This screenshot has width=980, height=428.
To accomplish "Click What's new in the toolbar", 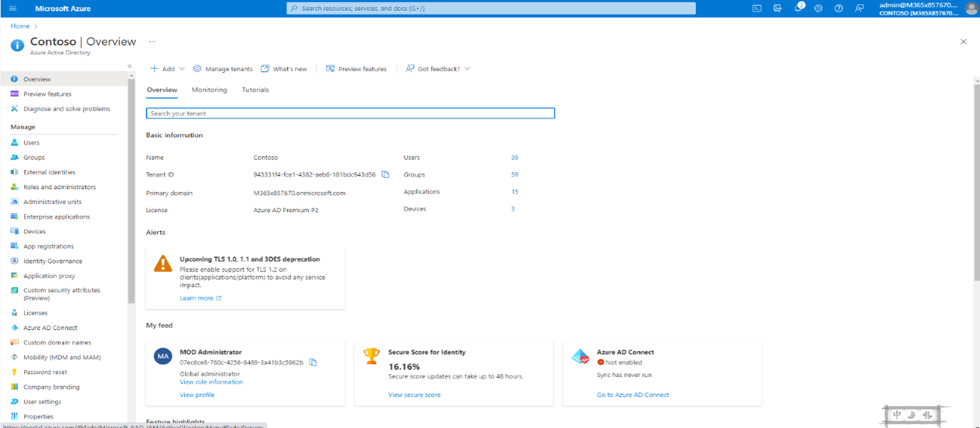I will [283, 69].
